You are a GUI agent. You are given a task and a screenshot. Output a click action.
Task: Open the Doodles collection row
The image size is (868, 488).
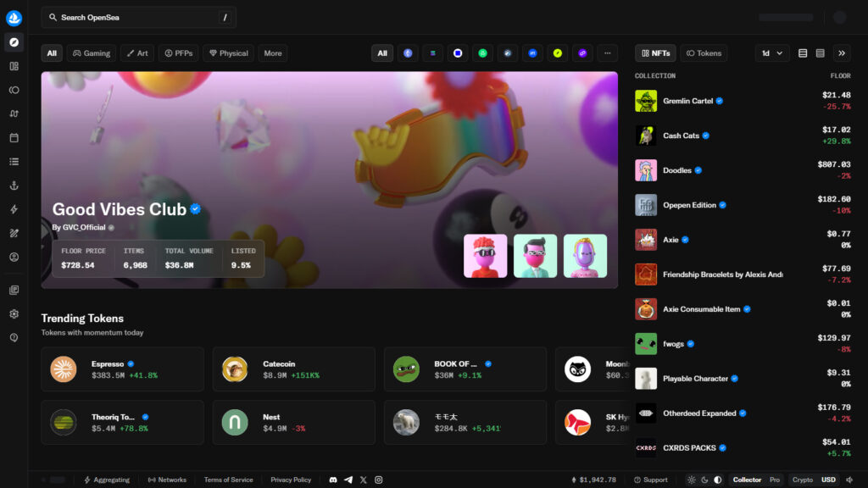(743, 170)
